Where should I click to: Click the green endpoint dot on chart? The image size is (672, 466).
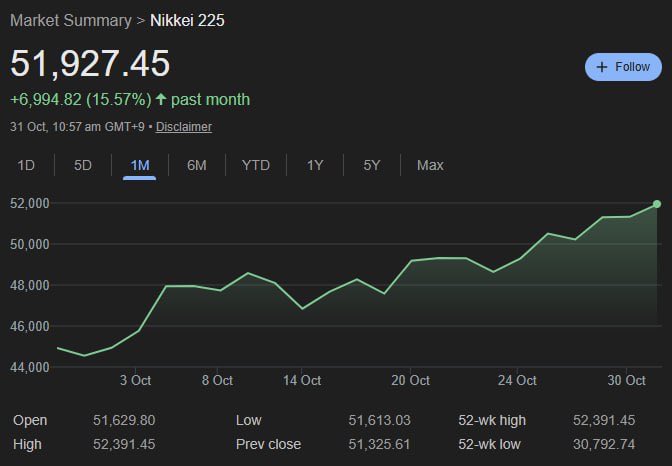pyautogui.click(x=657, y=204)
